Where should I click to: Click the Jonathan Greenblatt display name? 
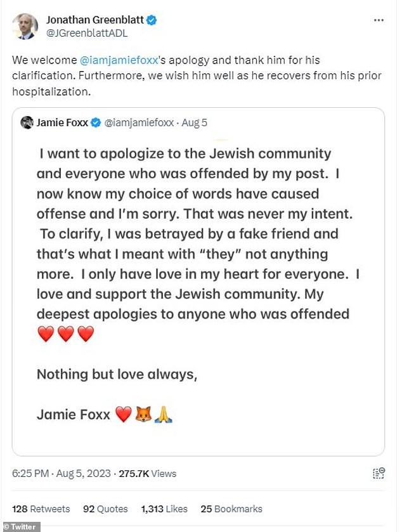tap(95, 20)
